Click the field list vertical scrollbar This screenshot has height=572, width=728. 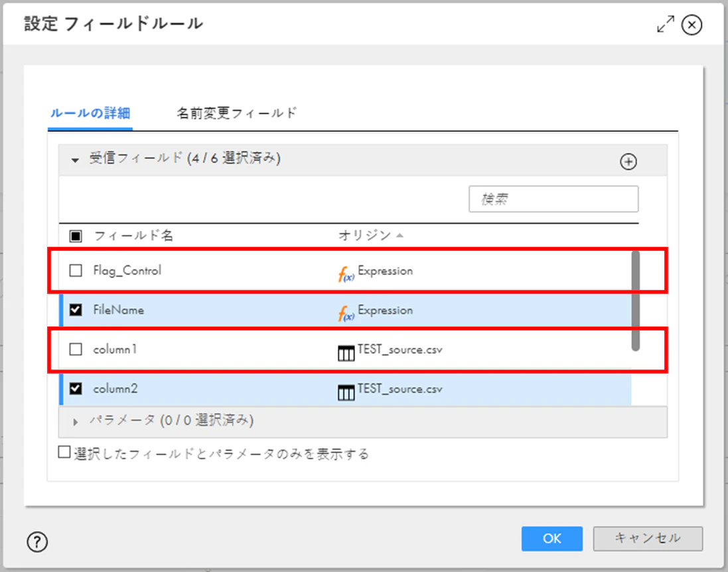[636, 301]
